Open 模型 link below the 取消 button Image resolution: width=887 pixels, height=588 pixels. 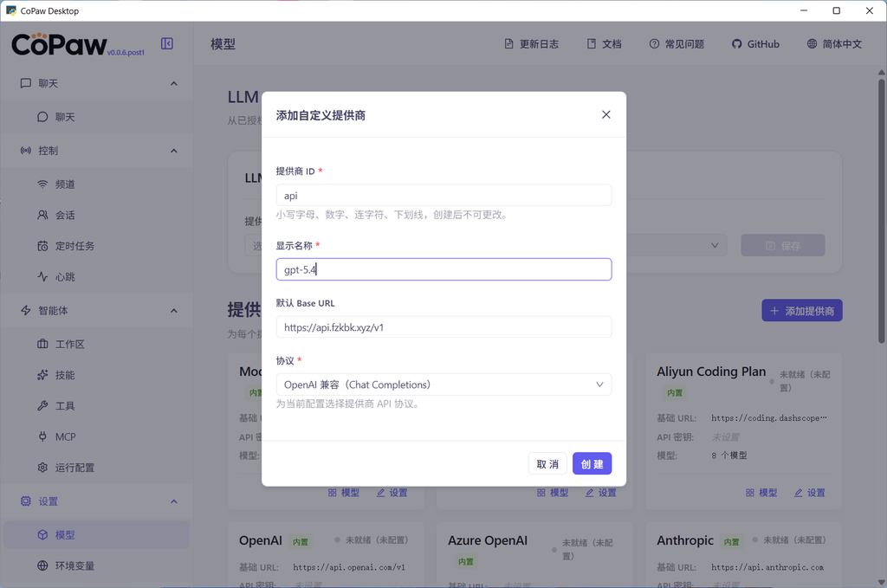pos(552,493)
